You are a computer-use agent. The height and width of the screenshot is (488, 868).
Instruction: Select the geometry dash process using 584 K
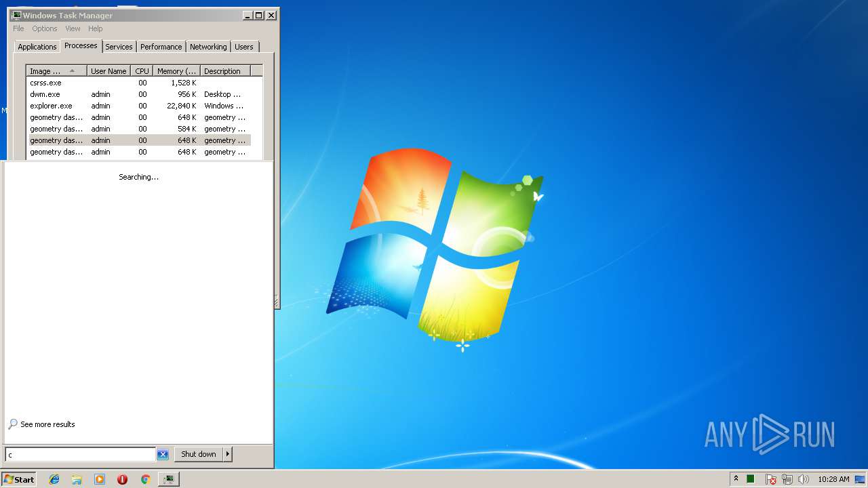point(139,129)
